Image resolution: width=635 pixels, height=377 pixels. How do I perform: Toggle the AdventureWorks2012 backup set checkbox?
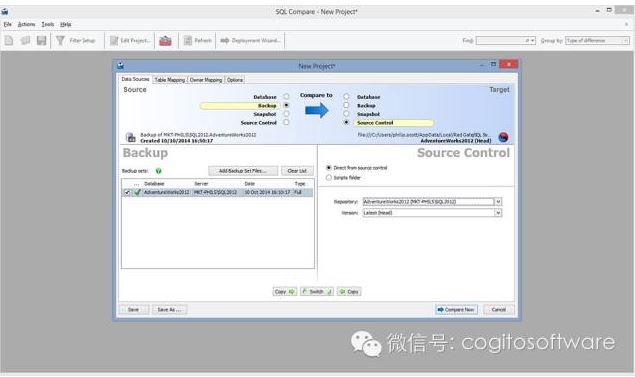coord(127,193)
